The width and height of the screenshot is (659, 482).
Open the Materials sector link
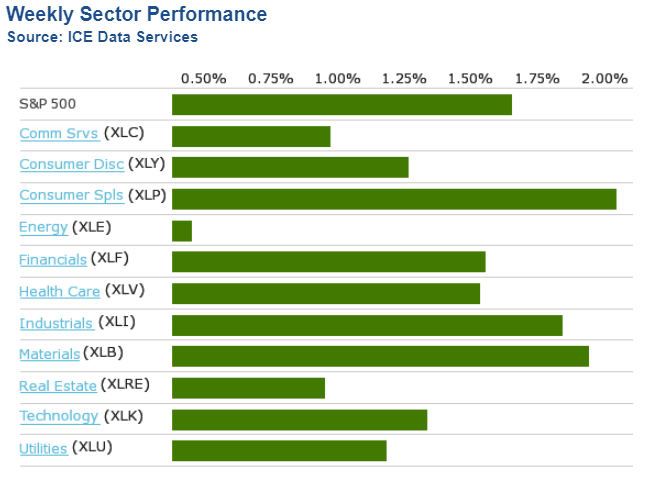(49, 354)
